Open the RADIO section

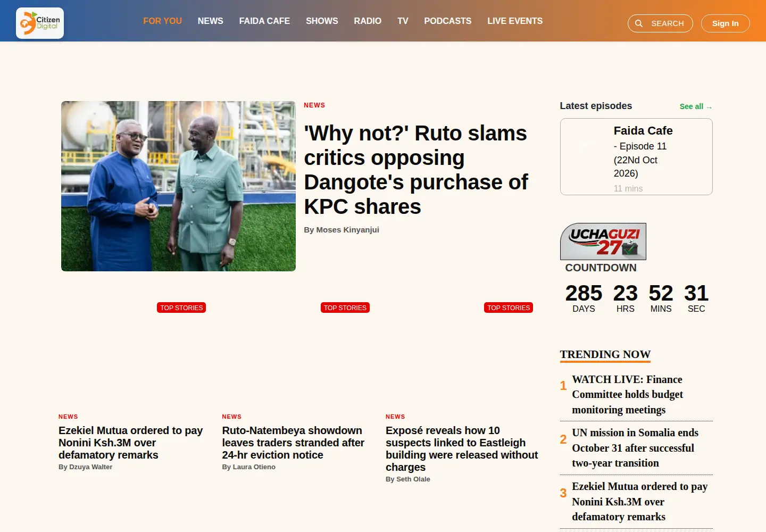(368, 21)
